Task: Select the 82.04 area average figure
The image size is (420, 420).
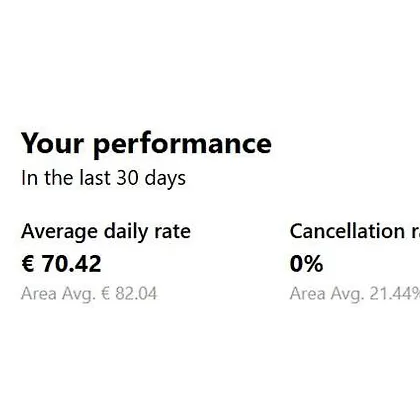Action: coord(136,294)
